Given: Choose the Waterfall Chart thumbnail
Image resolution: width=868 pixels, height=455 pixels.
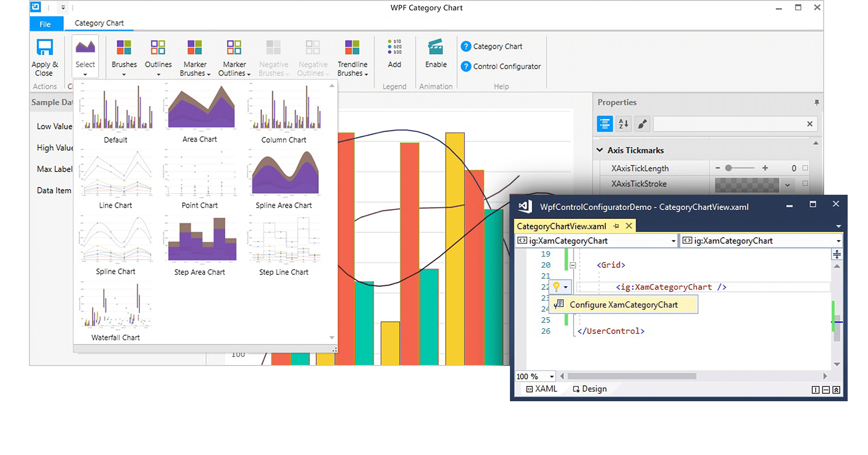Looking at the screenshot, I should click(x=116, y=311).
